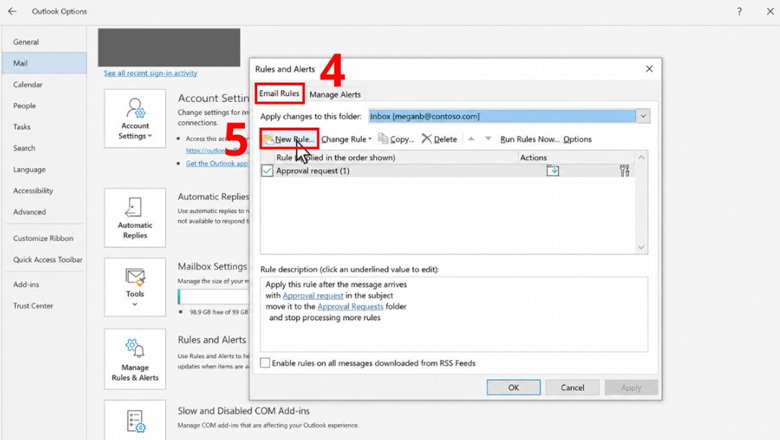Click the rule description text box
This screenshot has height=440, width=780.
click(x=454, y=314)
